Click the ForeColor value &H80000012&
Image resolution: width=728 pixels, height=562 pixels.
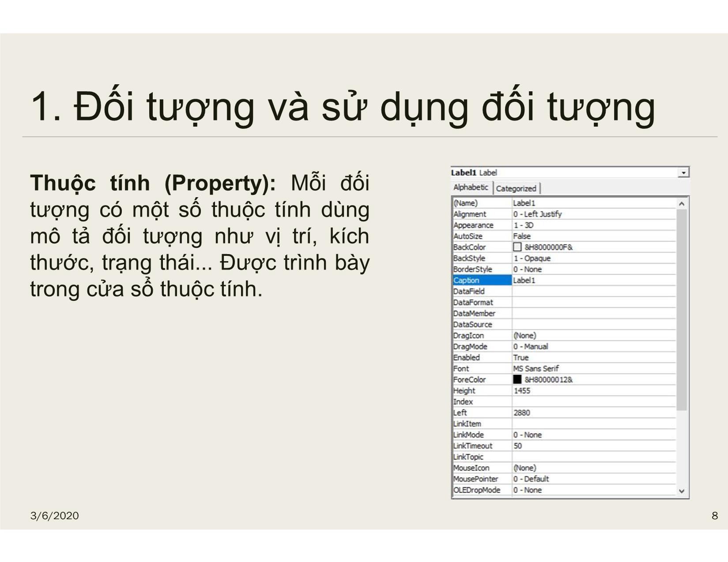(549, 379)
